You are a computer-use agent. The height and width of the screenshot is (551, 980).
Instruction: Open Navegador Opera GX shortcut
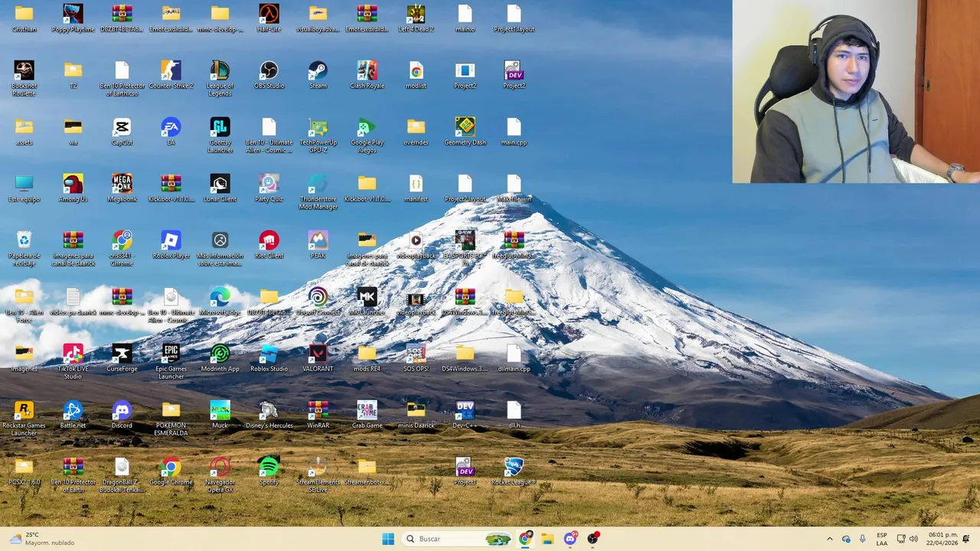[x=220, y=474]
